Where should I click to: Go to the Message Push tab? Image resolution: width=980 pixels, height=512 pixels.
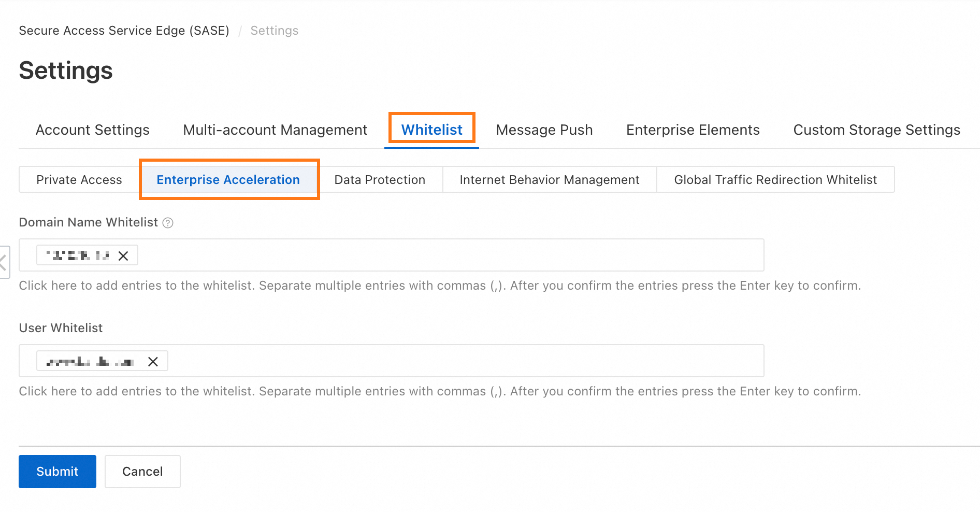(x=544, y=130)
